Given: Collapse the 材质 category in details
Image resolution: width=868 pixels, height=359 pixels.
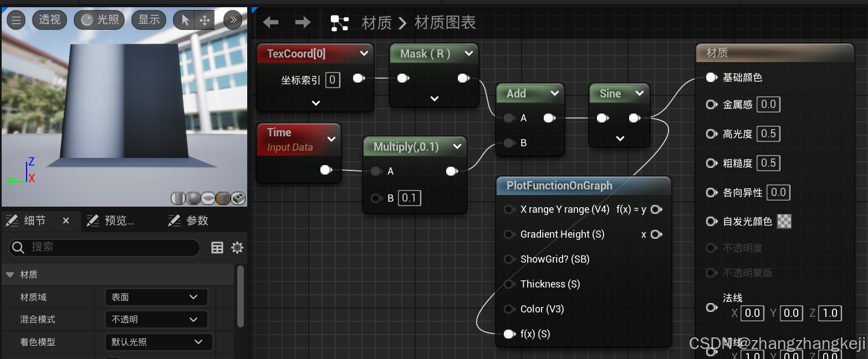Looking at the screenshot, I should tap(10, 275).
